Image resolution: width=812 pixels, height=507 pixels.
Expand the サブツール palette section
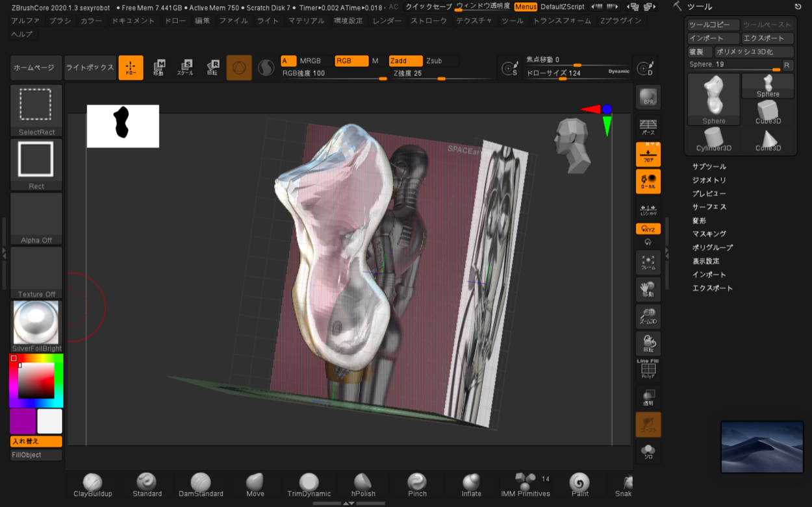pyautogui.click(x=709, y=167)
